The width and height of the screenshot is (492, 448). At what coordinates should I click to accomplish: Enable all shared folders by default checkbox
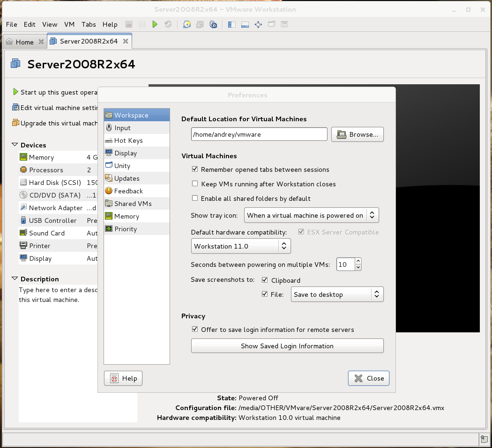[195, 198]
